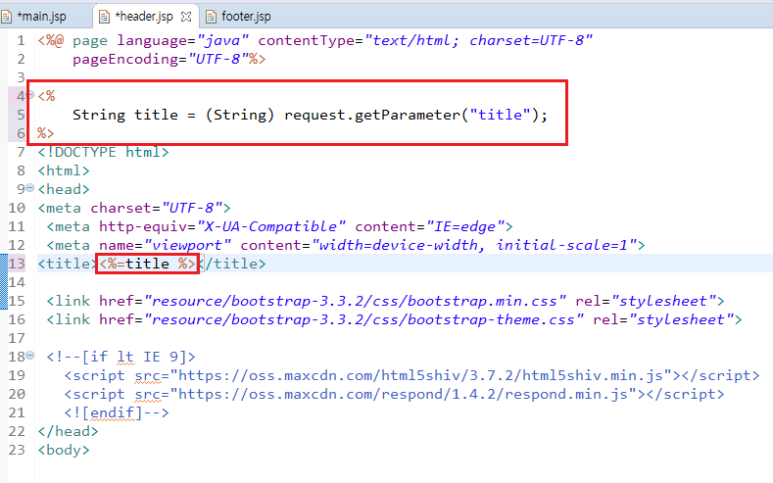
Task: Click the <head> opening tag
Action: tap(64, 189)
